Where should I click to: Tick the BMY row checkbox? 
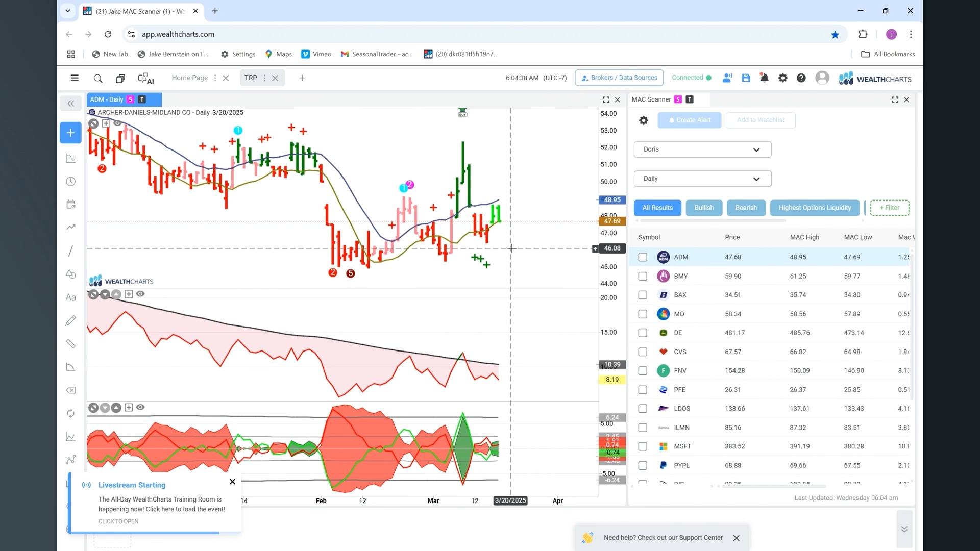[643, 276]
